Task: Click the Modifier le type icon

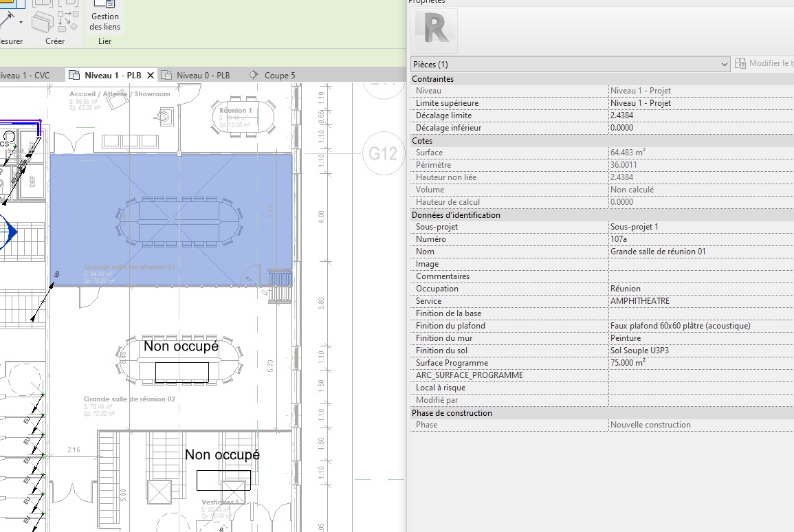Action: pos(740,63)
